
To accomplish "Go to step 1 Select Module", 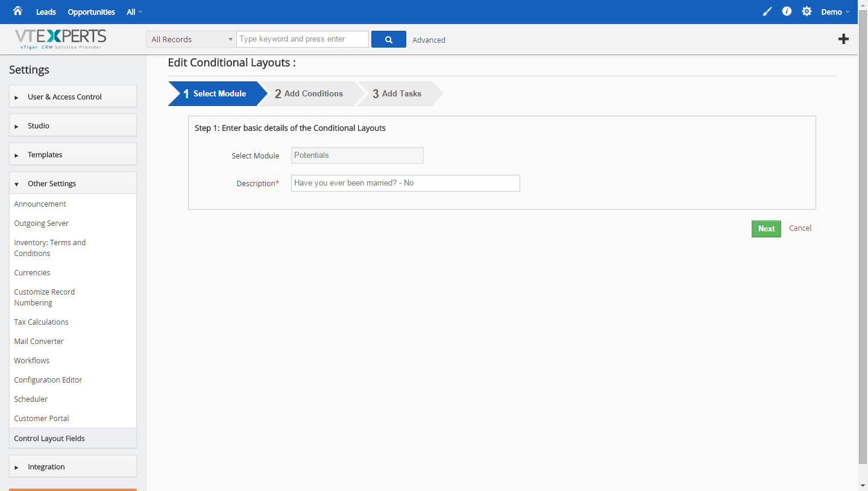I will 217,93.
